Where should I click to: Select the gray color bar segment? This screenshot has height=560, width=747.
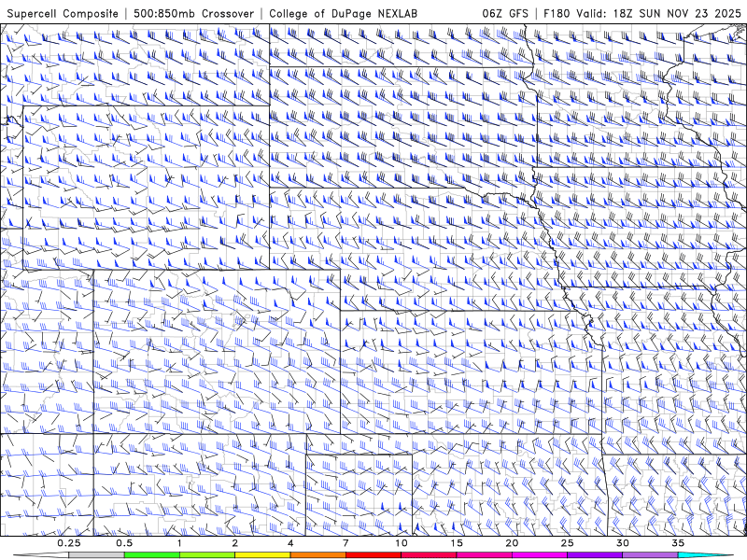97,555
